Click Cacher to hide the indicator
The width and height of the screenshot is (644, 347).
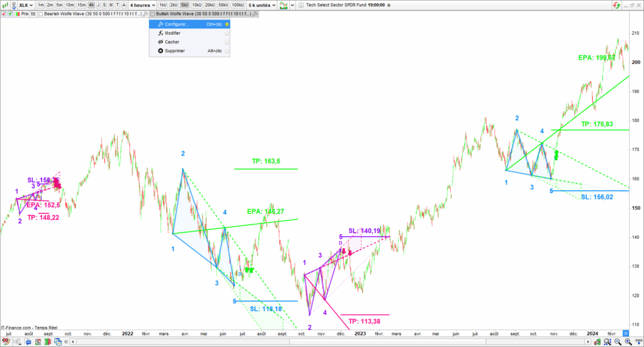click(x=172, y=42)
